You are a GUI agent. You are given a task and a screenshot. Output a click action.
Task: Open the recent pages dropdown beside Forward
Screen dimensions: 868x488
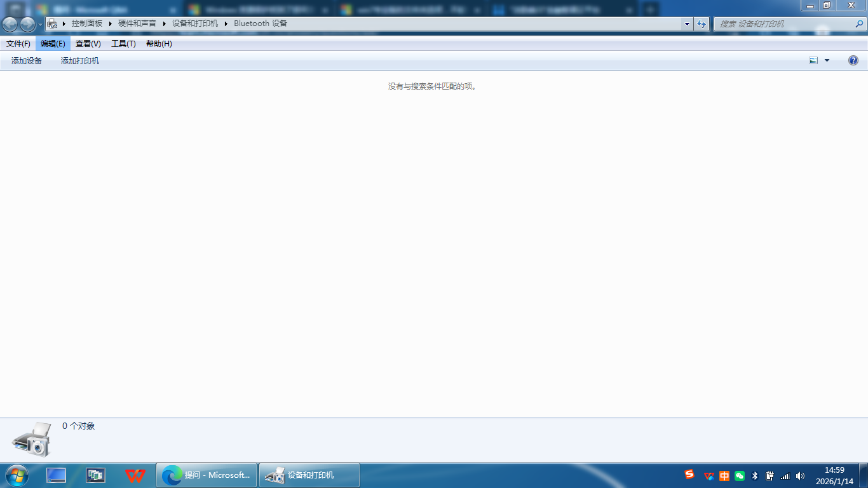tap(41, 24)
